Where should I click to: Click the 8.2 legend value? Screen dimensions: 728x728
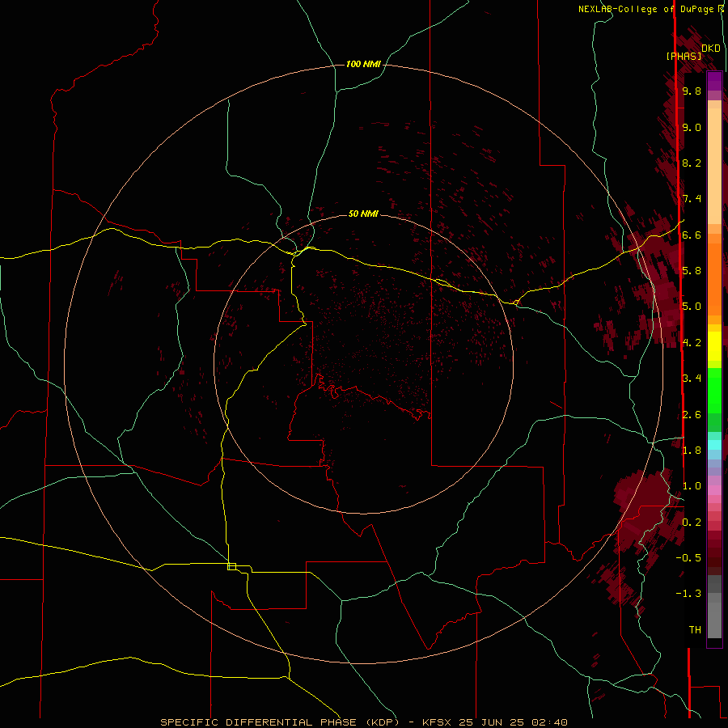coord(692,163)
